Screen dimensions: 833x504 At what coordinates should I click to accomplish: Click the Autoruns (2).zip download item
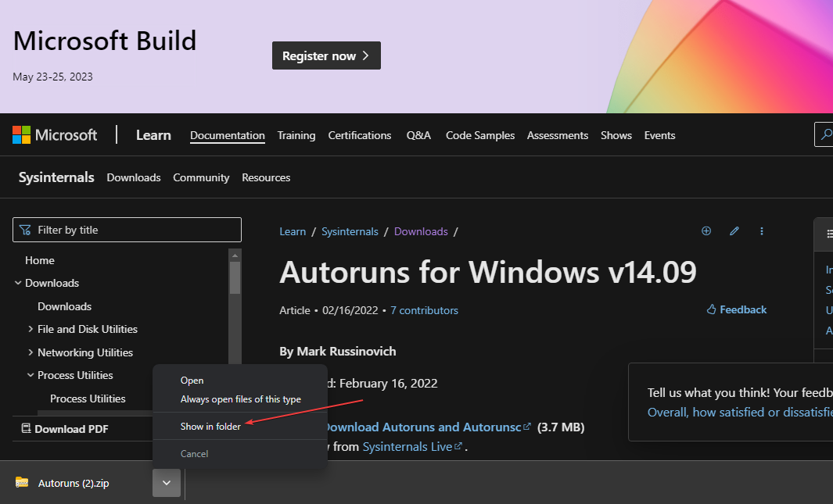74,483
